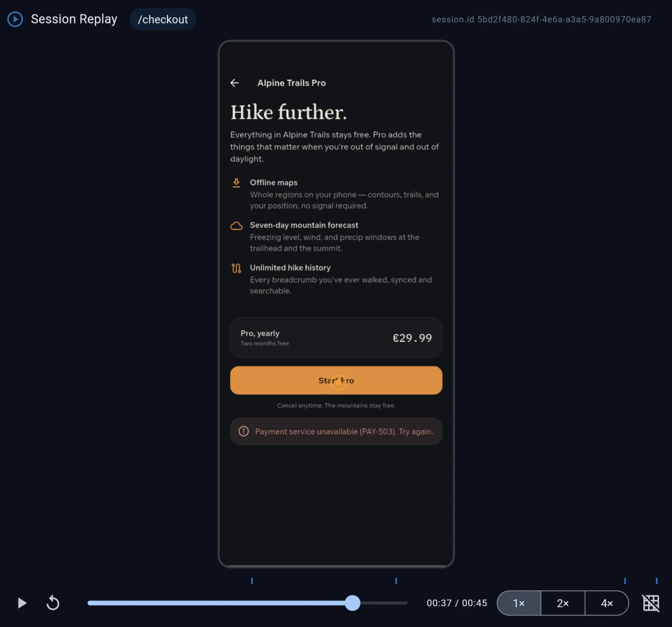Click the 'Alpine Trails Pro' title

(x=291, y=83)
